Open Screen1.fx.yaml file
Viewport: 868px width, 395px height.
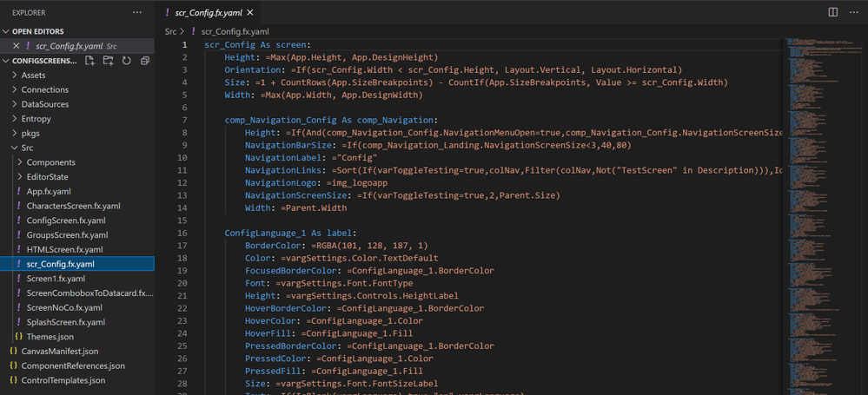point(56,279)
